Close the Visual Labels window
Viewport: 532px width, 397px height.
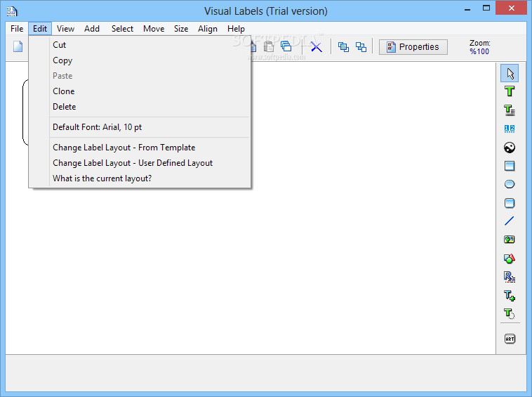pyautogui.click(x=512, y=8)
